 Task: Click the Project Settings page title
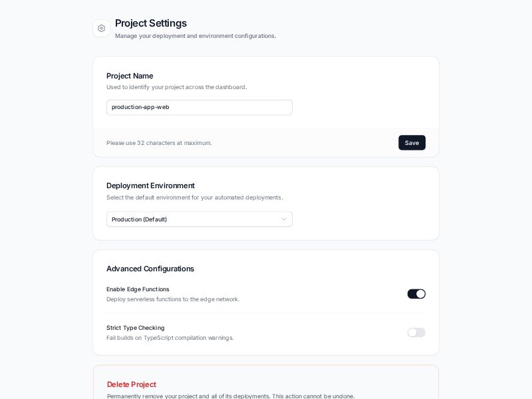coord(150,23)
